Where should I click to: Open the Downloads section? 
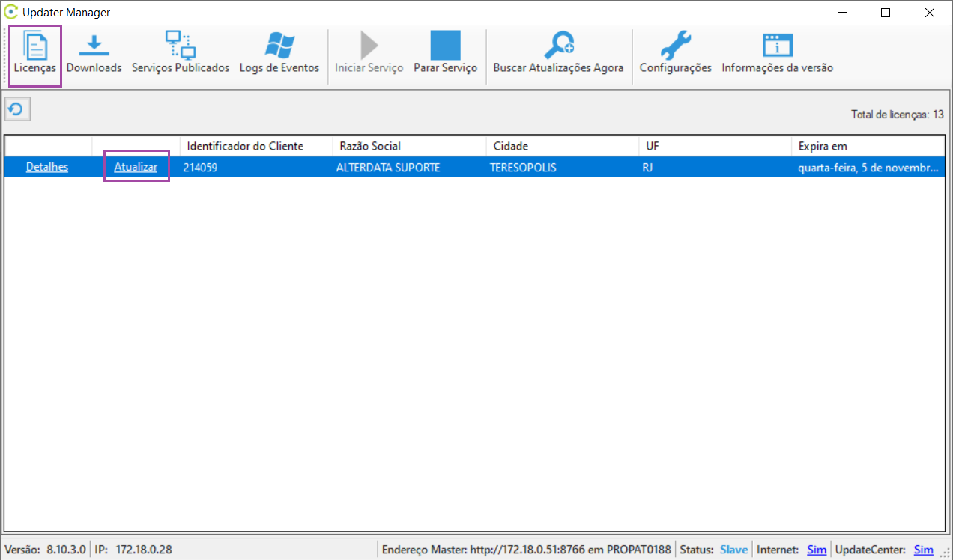click(94, 55)
